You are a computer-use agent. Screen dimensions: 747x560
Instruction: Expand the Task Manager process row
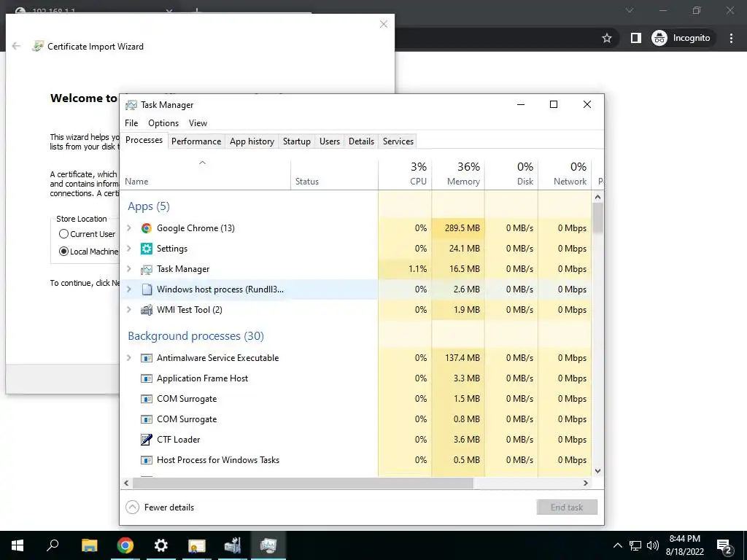[128, 269]
